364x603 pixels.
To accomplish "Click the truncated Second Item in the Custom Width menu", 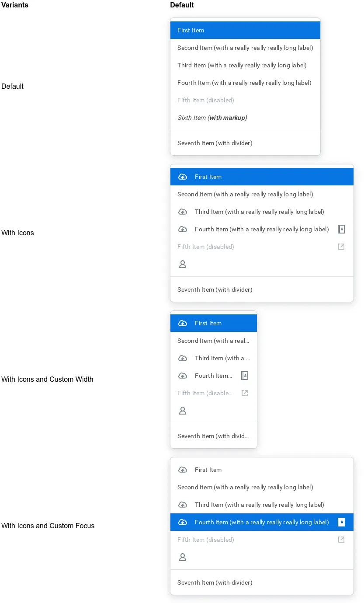I will pyautogui.click(x=214, y=341).
